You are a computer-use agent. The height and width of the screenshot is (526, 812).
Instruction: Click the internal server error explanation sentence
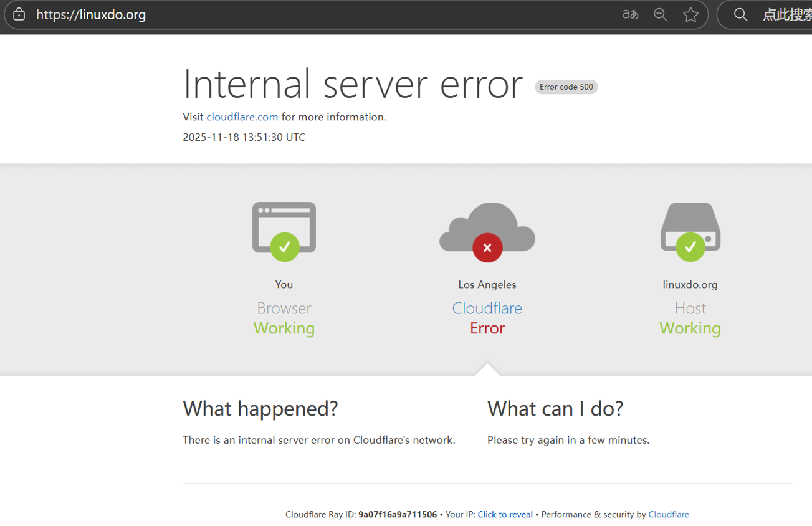coord(319,440)
